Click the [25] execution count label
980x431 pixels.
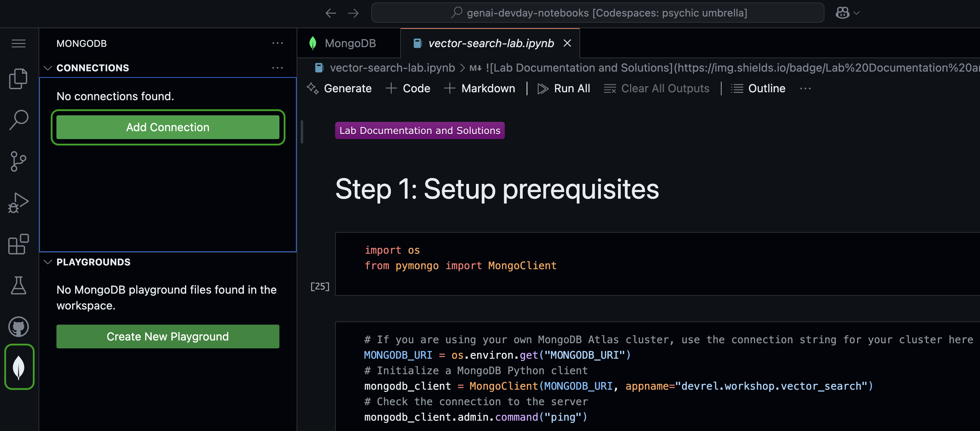[320, 286]
